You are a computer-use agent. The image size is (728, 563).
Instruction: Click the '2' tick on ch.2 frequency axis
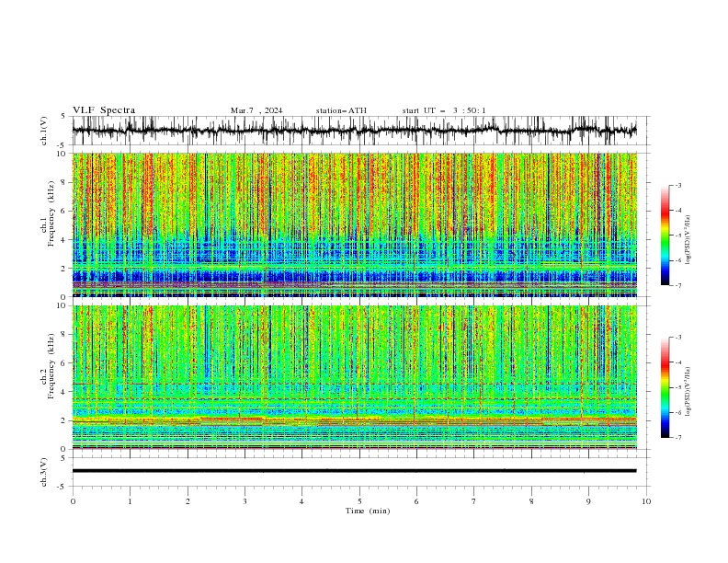[65, 420]
